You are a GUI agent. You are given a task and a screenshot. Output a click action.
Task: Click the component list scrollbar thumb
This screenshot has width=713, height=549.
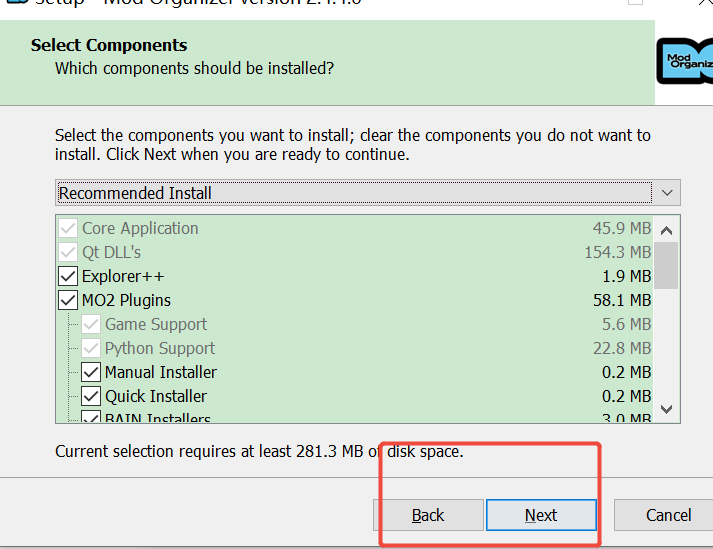(x=667, y=264)
